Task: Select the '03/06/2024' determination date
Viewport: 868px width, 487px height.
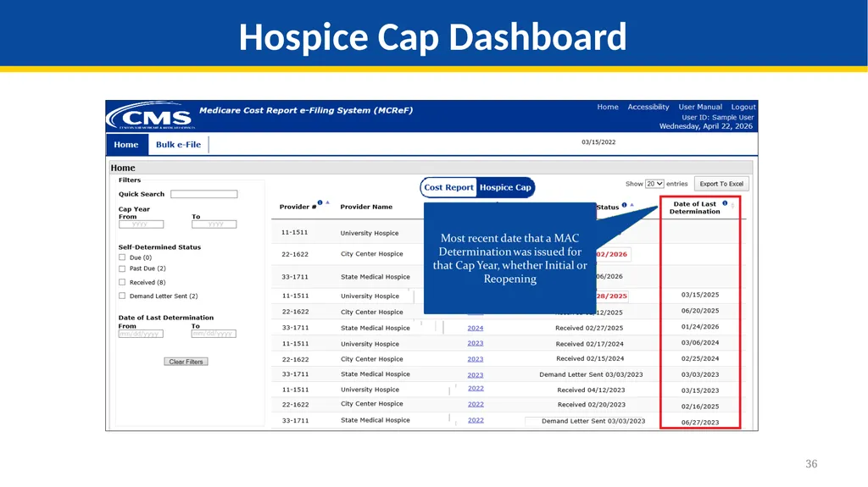Action: pyautogui.click(x=699, y=343)
